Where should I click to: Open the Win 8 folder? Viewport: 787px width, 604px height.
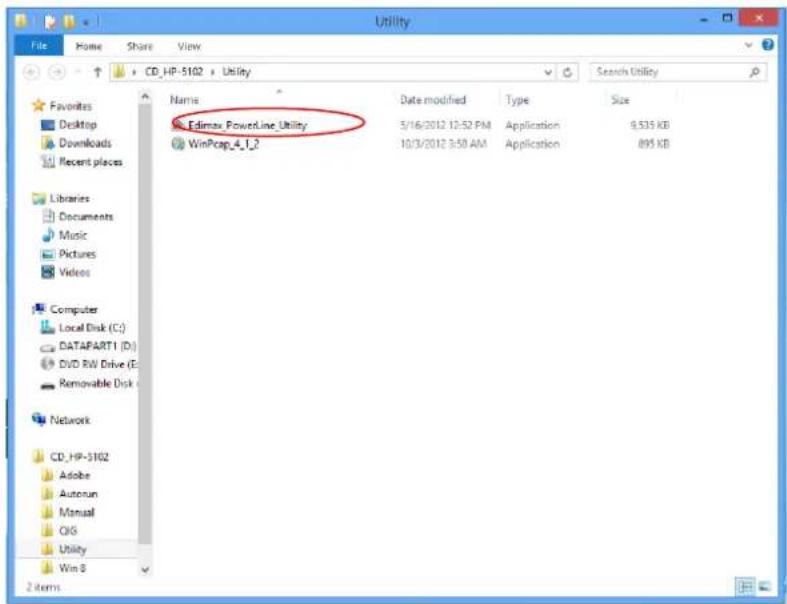click(x=72, y=568)
